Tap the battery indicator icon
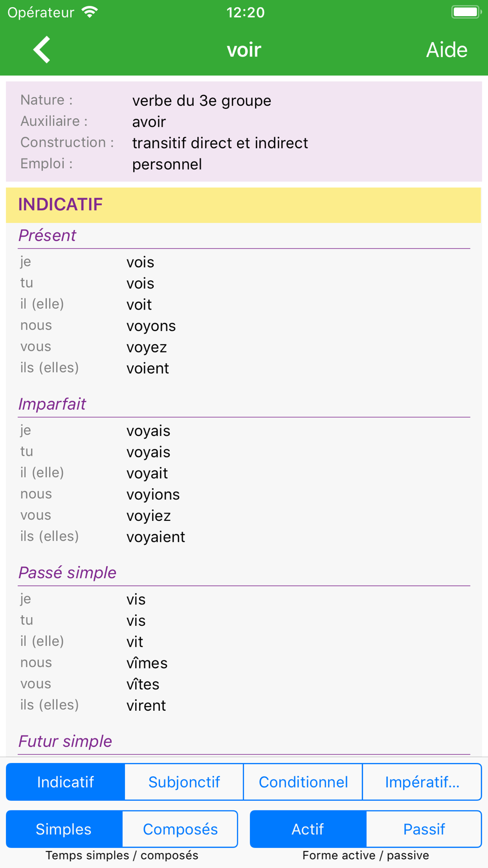This screenshot has width=488, height=868. coord(466,12)
